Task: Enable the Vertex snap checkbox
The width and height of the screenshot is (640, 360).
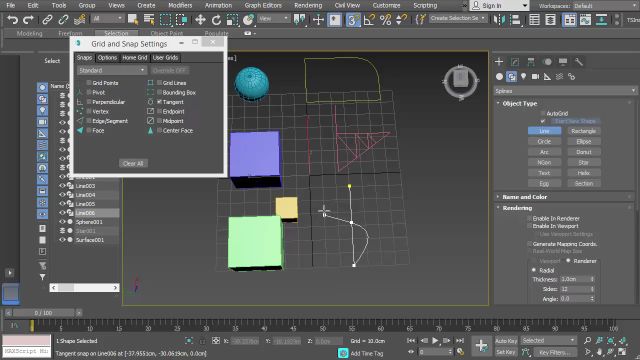Action: (89, 111)
